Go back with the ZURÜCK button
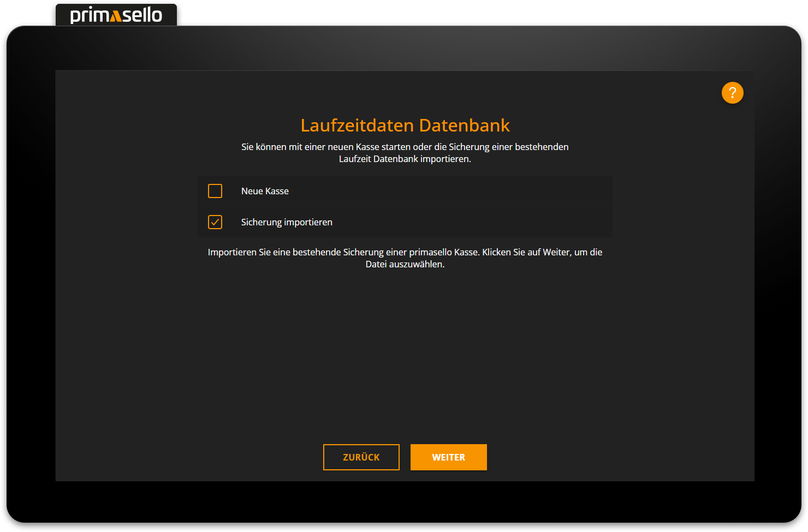This screenshot has width=808, height=532. [x=361, y=457]
